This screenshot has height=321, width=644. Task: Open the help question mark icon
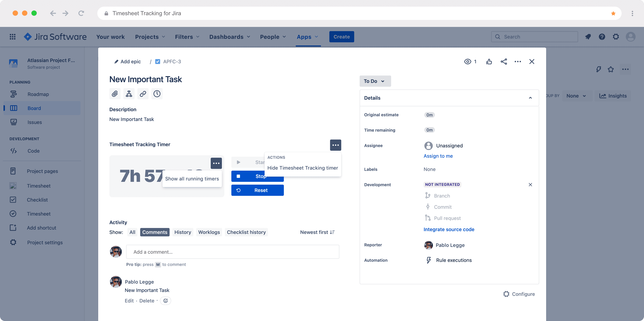pos(602,37)
